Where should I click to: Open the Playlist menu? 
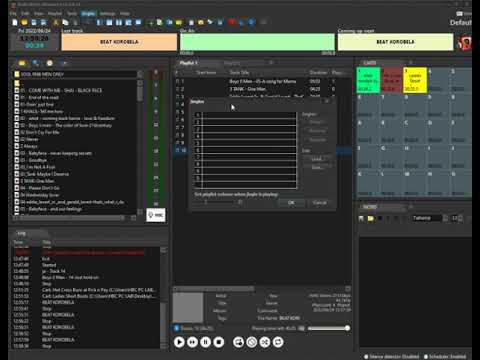(55, 14)
